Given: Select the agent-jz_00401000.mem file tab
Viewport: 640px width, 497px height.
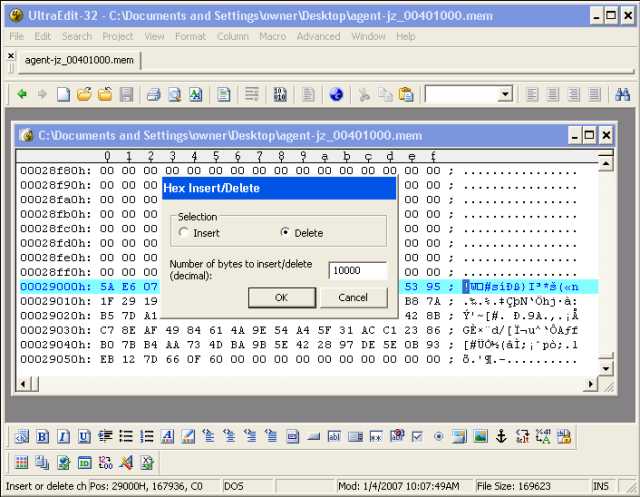Looking at the screenshot, I should [x=79, y=60].
